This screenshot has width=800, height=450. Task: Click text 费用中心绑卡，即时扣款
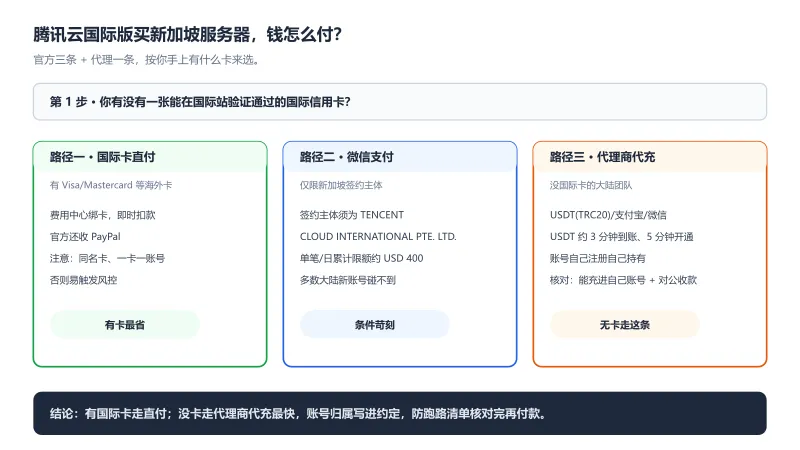pyautogui.click(x=103, y=215)
